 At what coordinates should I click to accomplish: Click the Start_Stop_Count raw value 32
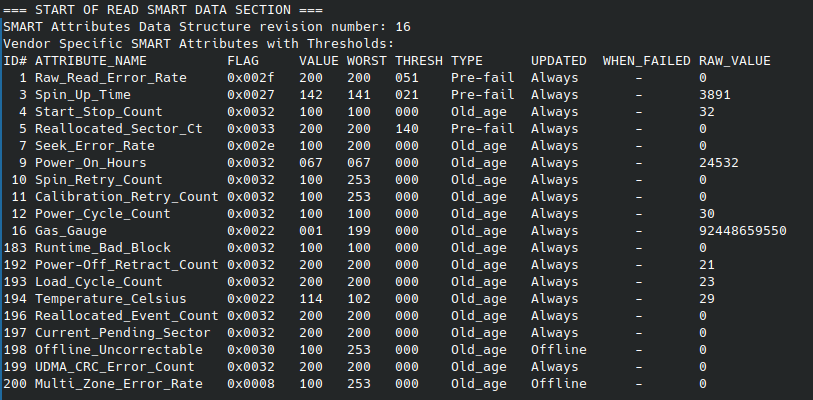[710, 111]
